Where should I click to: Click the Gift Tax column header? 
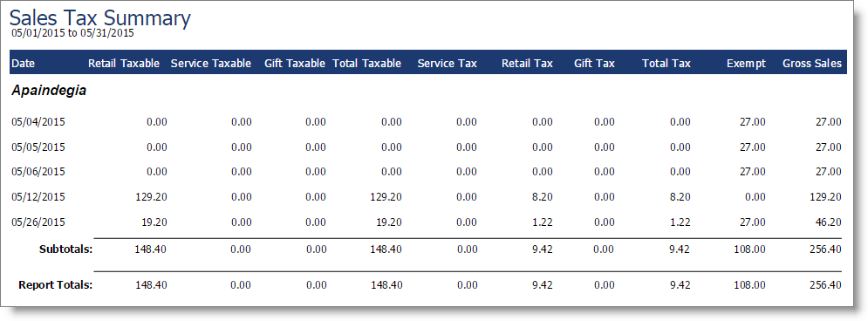coord(595,64)
